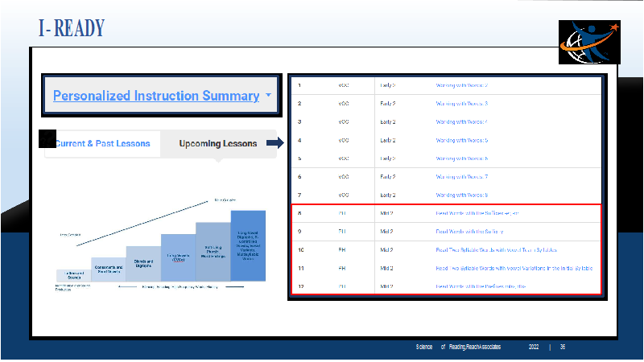The height and width of the screenshot is (362, 644).
Task: Open the Working with Words link in row 5
Action: 461,158
